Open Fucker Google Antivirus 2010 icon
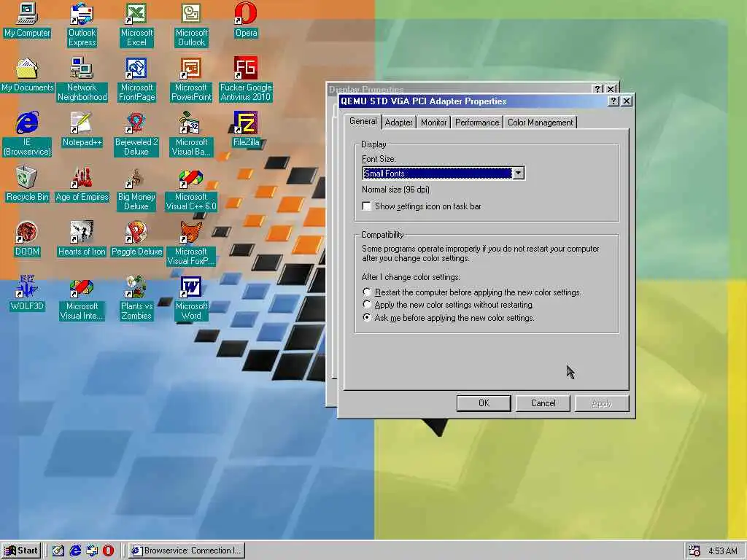Screen dimensions: 747x560 click(246, 79)
